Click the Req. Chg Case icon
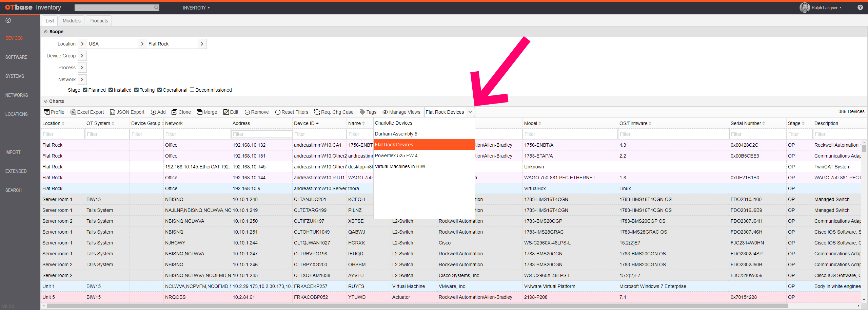The image size is (868, 310). pos(317,112)
